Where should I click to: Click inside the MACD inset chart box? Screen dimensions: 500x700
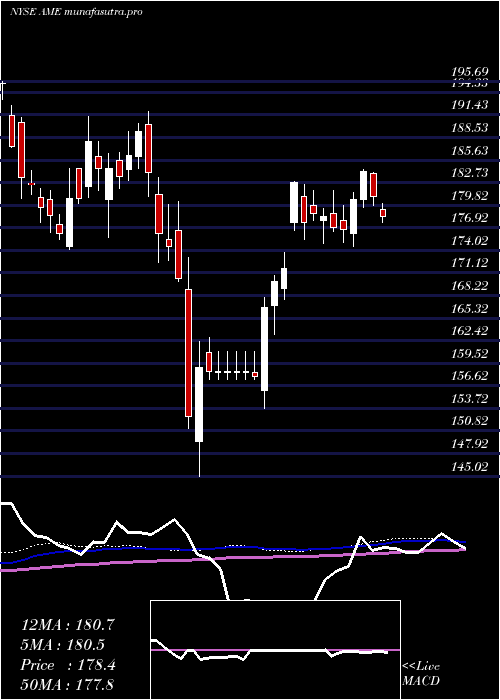(275, 650)
